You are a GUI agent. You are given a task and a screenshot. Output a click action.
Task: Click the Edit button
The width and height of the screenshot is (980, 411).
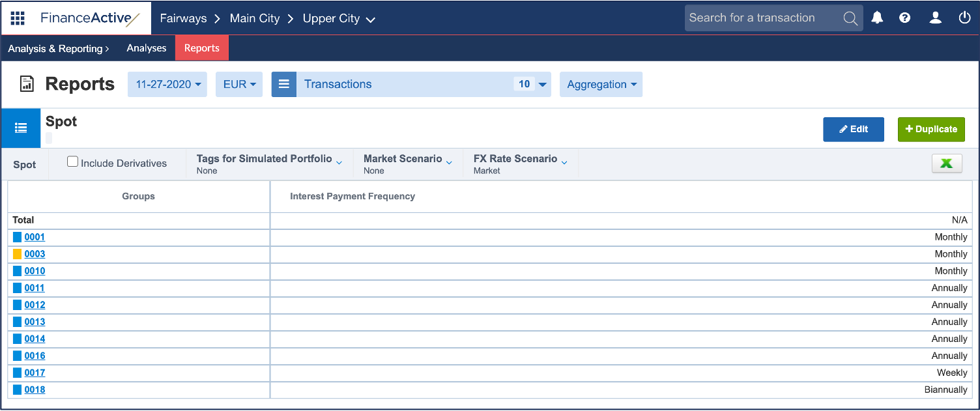[x=853, y=129]
